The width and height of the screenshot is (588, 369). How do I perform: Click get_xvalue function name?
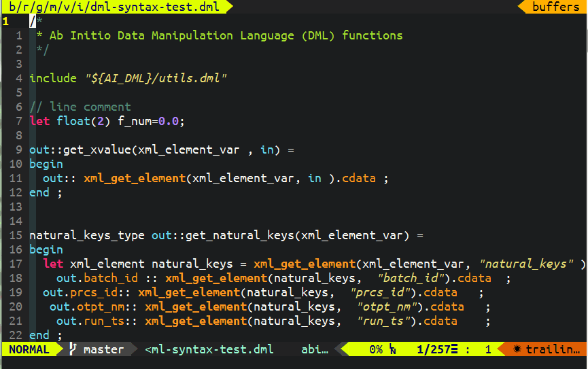[x=97, y=150]
